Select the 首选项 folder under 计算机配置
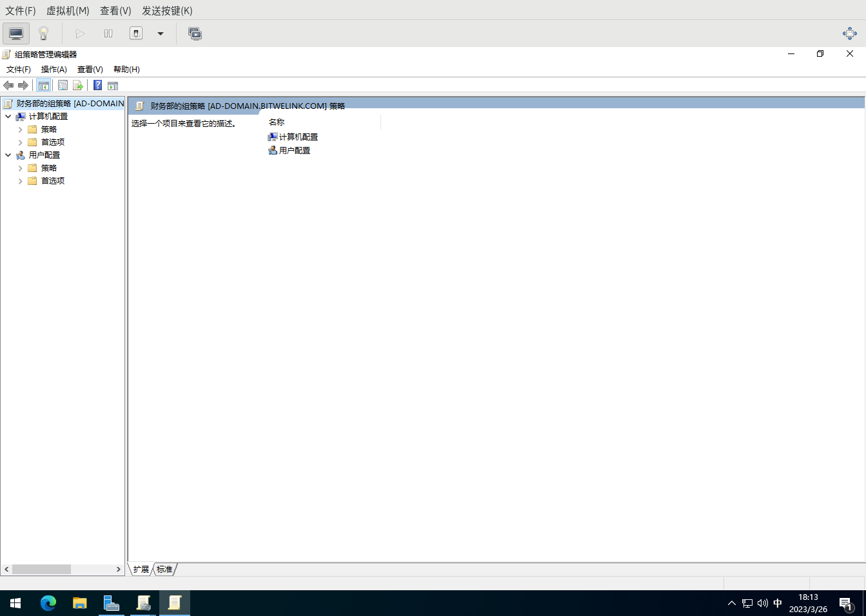The width and height of the screenshot is (866, 616). coord(52,142)
